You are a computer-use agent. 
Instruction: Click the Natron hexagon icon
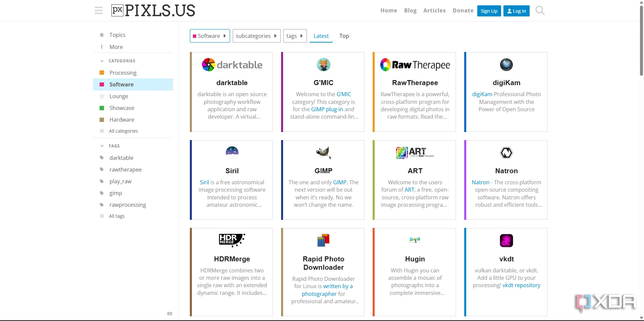506,153
